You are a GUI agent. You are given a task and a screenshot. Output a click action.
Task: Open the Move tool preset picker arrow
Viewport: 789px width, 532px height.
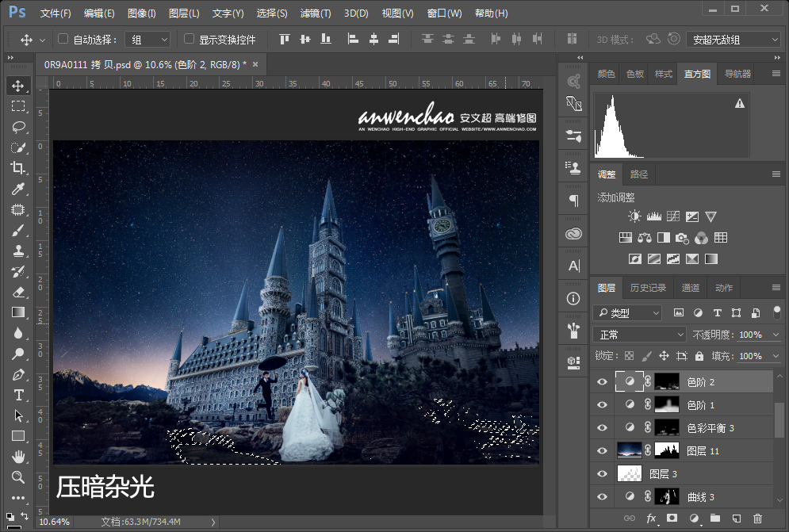tap(42, 40)
